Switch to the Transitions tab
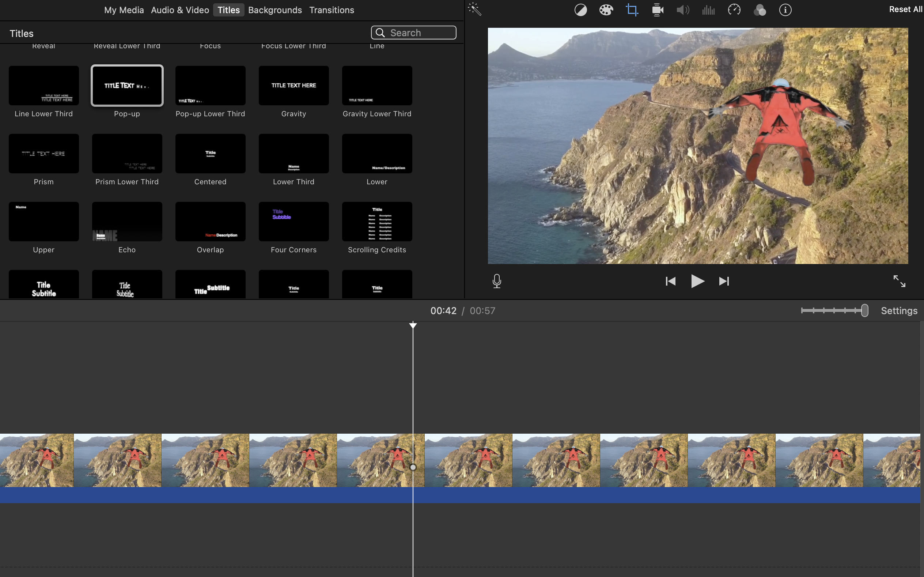The width and height of the screenshot is (924, 577). tap(332, 9)
